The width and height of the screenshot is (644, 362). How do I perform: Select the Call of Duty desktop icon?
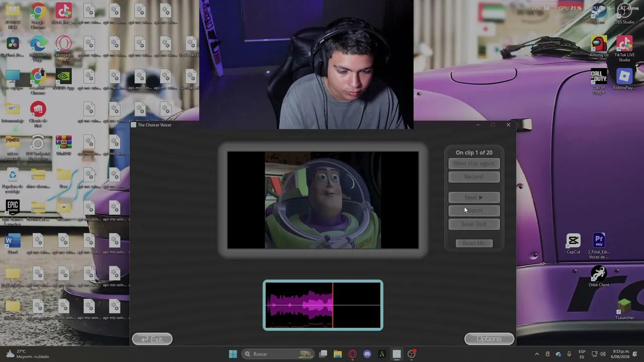(599, 82)
